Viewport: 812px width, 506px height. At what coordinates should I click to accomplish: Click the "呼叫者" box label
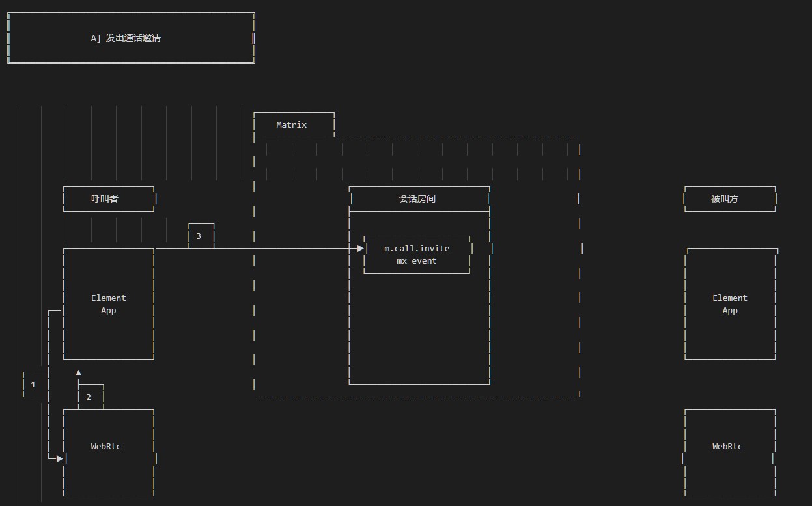click(105, 199)
